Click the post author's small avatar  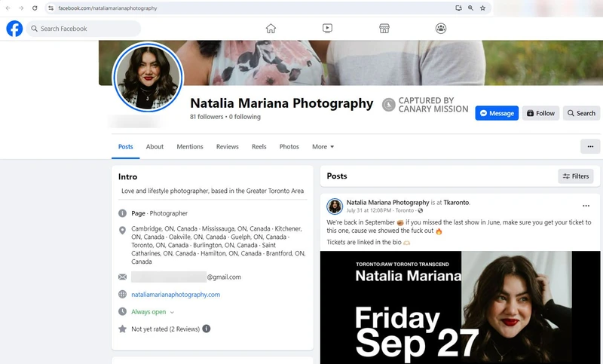pos(335,206)
